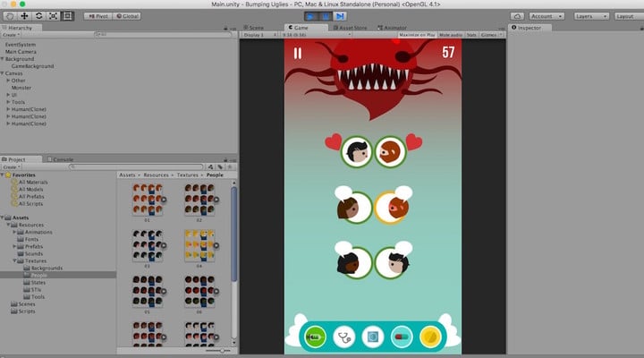Select the pill tool in game toolbar
The image size is (644, 358).
click(402, 337)
